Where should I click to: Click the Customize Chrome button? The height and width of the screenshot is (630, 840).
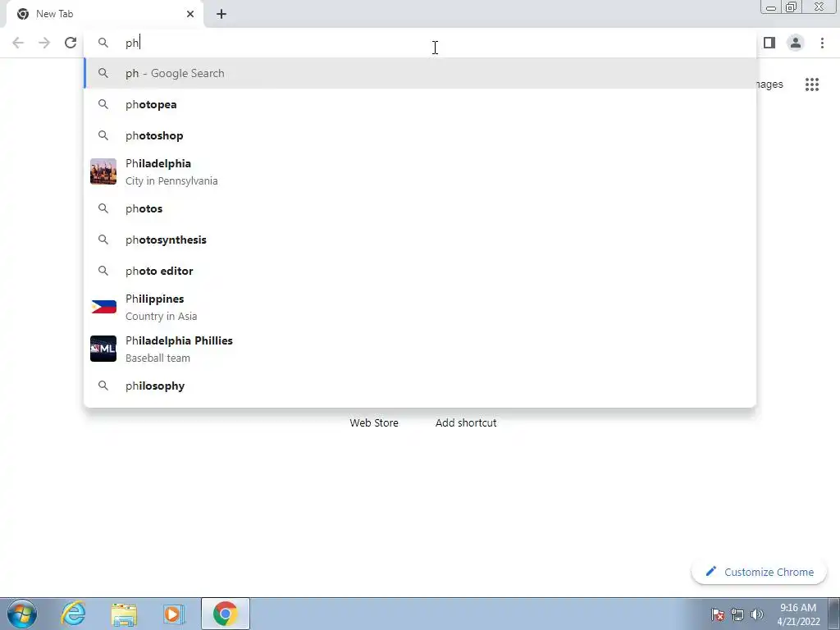click(x=759, y=572)
